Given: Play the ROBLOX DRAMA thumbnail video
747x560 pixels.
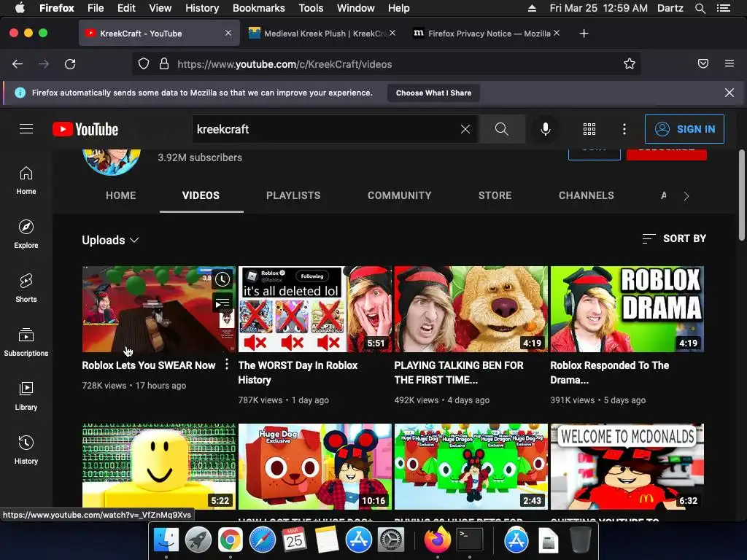Looking at the screenshot, I should [x=627, y=309].
